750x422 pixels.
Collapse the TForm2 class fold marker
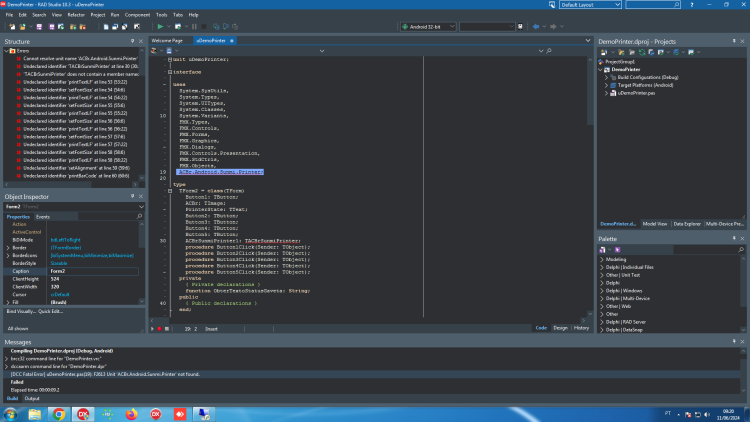pos(170,190)
